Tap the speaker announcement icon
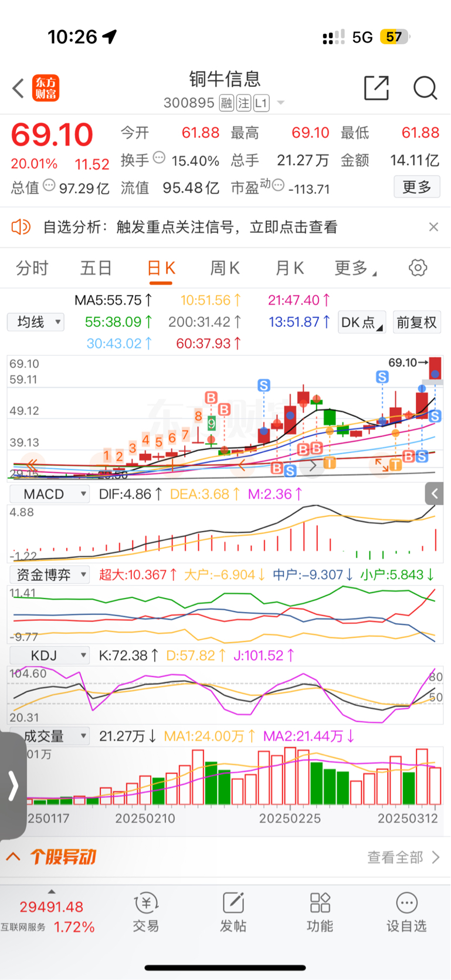This screenshot has width=451, height=980. pos(21,227)
